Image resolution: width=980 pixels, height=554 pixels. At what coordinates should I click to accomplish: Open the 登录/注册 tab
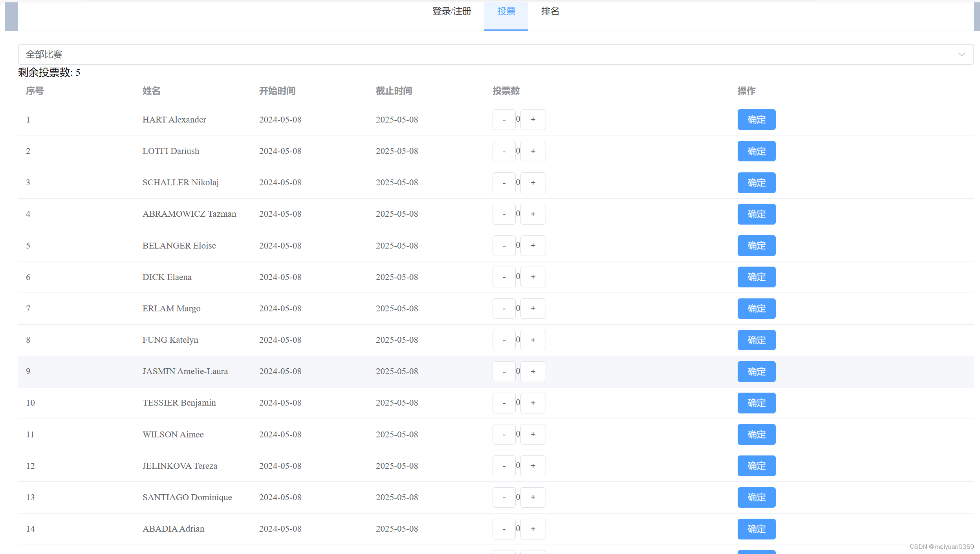pos(452,12)
